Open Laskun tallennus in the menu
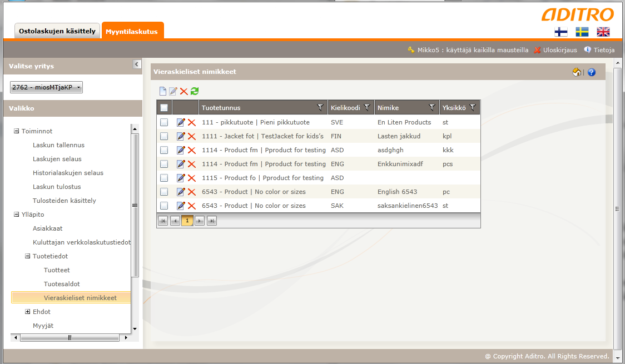Screen dimensions: 625x364 58,145
